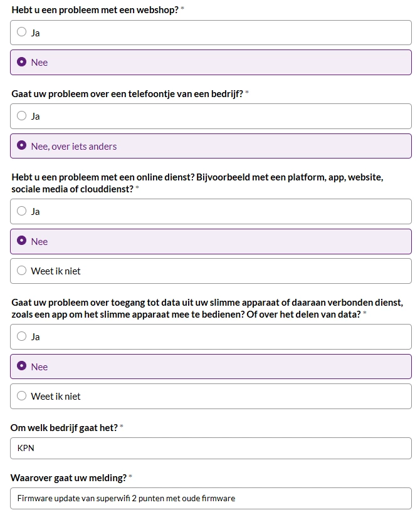Click the 'Gaat uw probleem over een telefoontje' label
Image resolution: width=420 pixels, height=515 pixels.
pyautogui.click(x=127, y=94)
